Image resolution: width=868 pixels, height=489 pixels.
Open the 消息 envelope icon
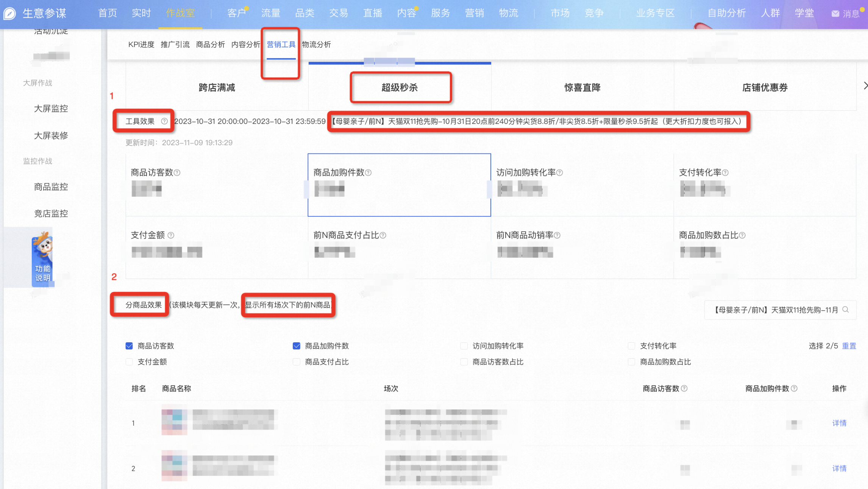(835, 14)
